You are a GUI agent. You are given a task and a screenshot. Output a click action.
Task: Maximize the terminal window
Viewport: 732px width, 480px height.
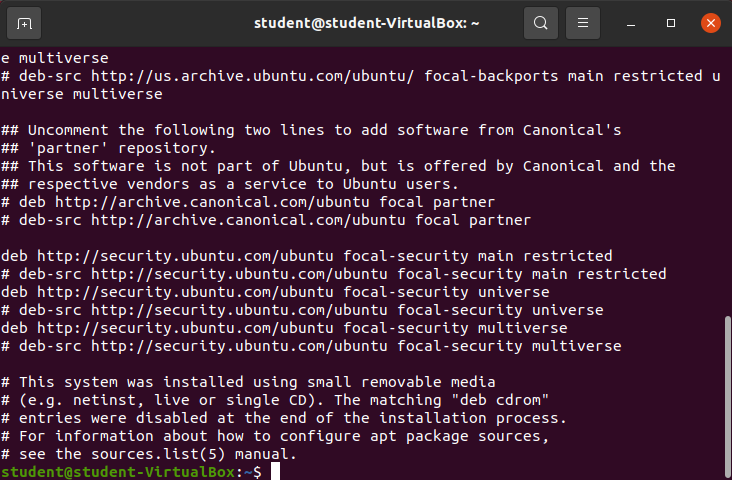(671, 22)
